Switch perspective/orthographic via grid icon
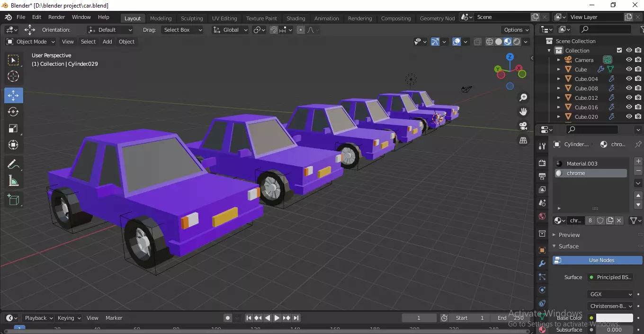The width and height of the screenshot is (644, 334). coord(523,141)
